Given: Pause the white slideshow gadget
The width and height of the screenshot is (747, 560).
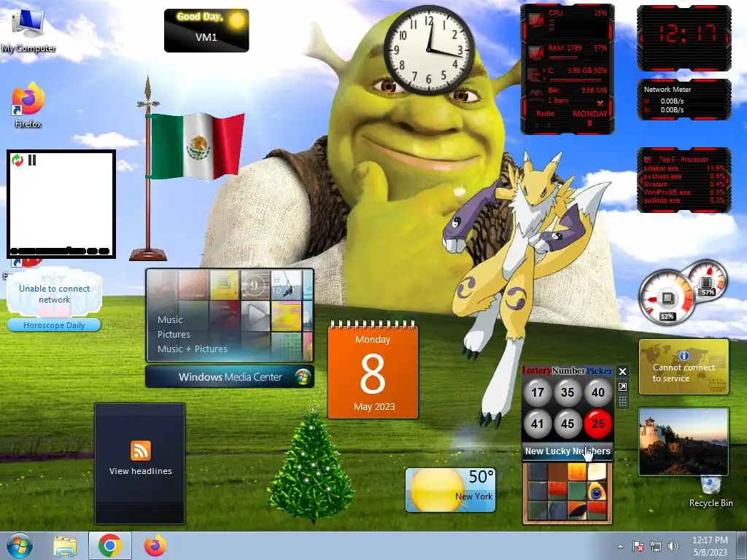Looking at the screenshot, I should tap(32, 160).
